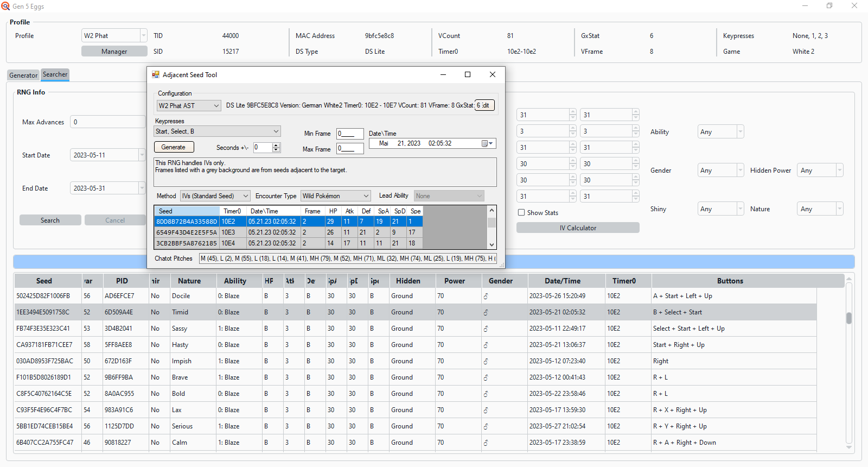This screenshot has width=868, height=467.
Task: Expand the Encounter Type Wild Pokémon dropdown
Action: tap(336, 196)
